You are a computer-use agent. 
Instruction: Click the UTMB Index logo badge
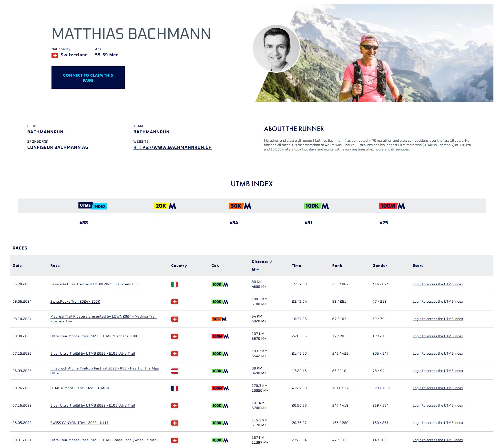92,206
